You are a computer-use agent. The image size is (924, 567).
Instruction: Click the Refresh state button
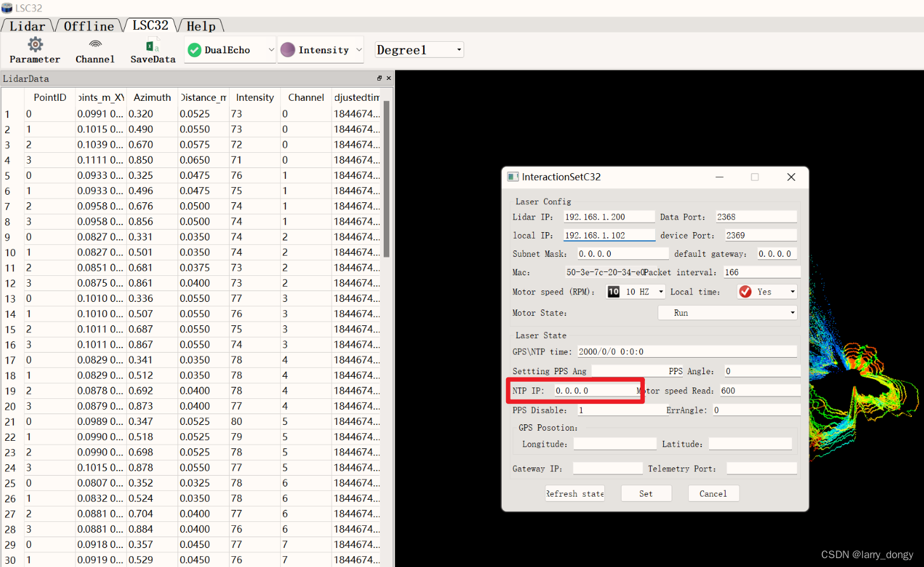575,493
